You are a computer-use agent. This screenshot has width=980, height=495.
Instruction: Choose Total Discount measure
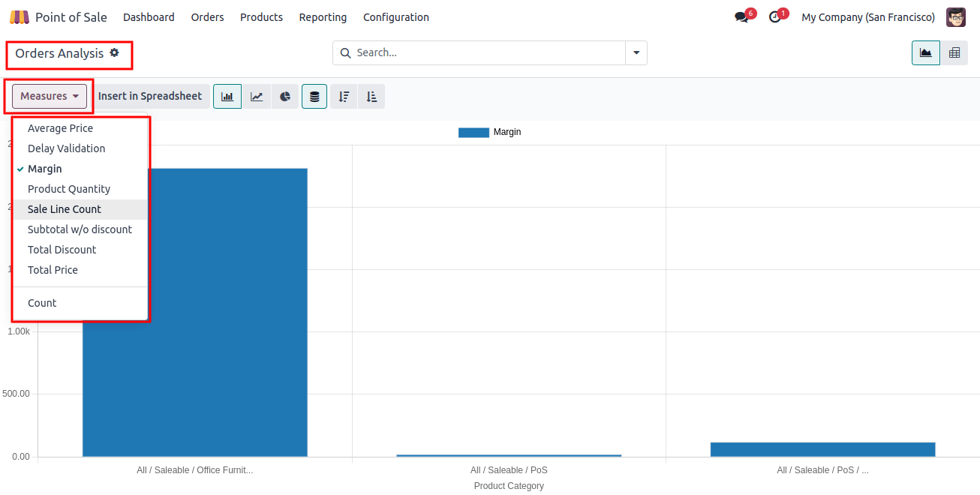80,250
